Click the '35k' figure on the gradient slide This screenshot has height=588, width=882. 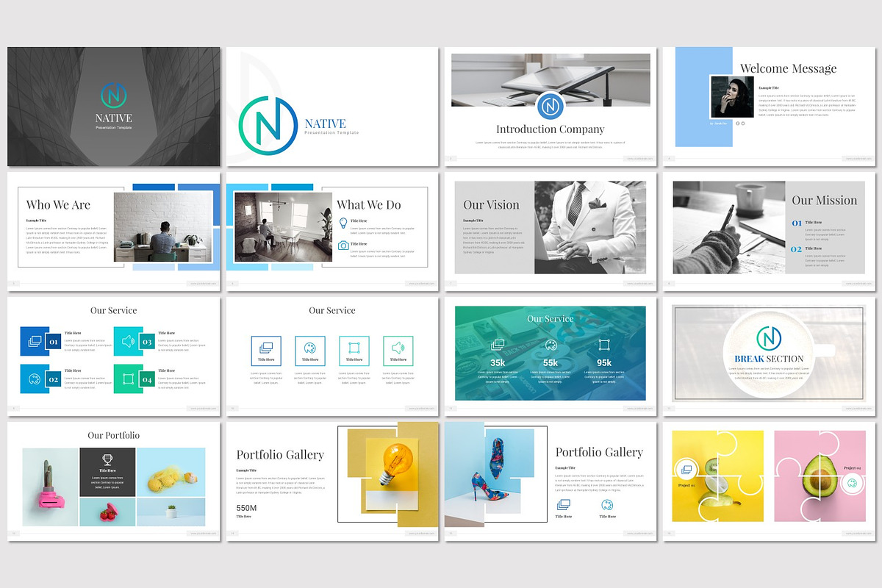[x=498, y=363]
